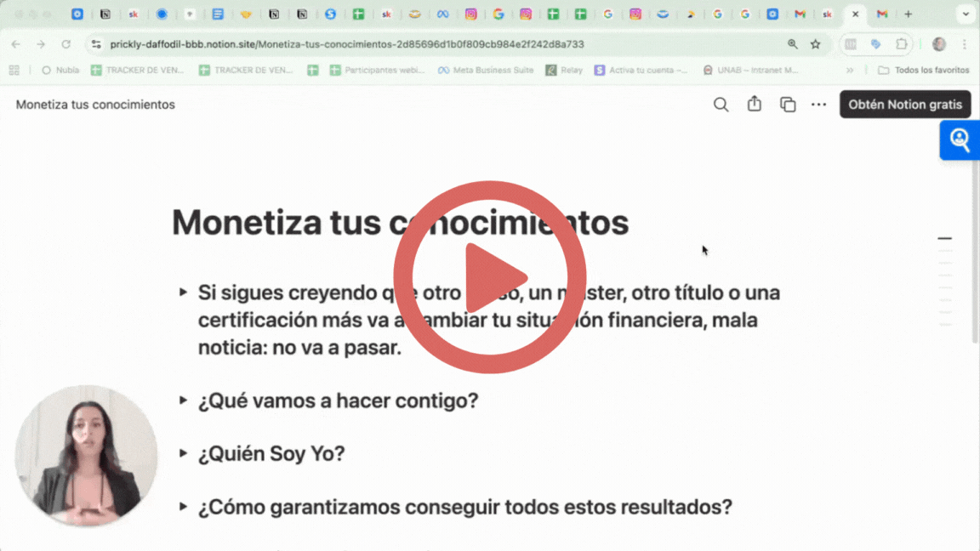980x551 pixels.
Task: Open the Nubia bookmark
Action: [60, 70]
